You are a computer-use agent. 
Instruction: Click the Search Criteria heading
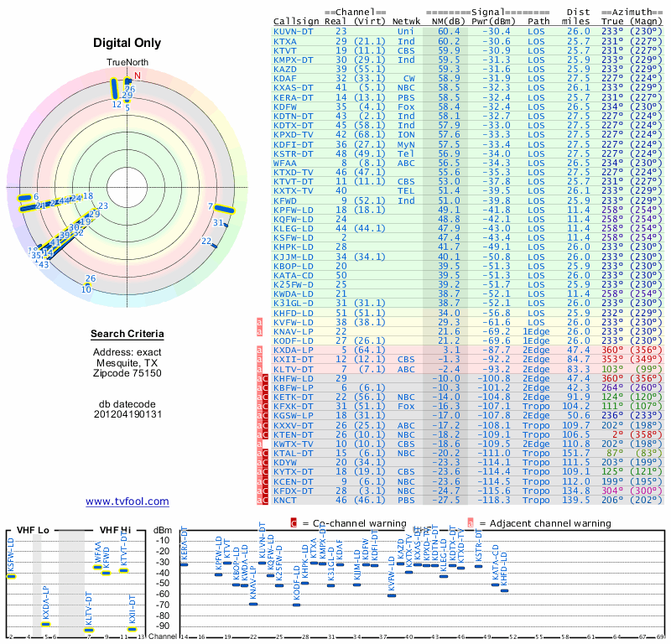click(127, 334)
